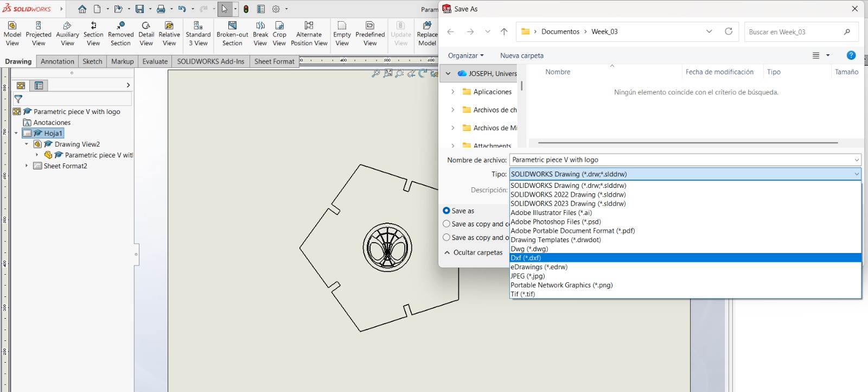
Task: Sort files by the Nombre column header
Action: click(558, 72)
